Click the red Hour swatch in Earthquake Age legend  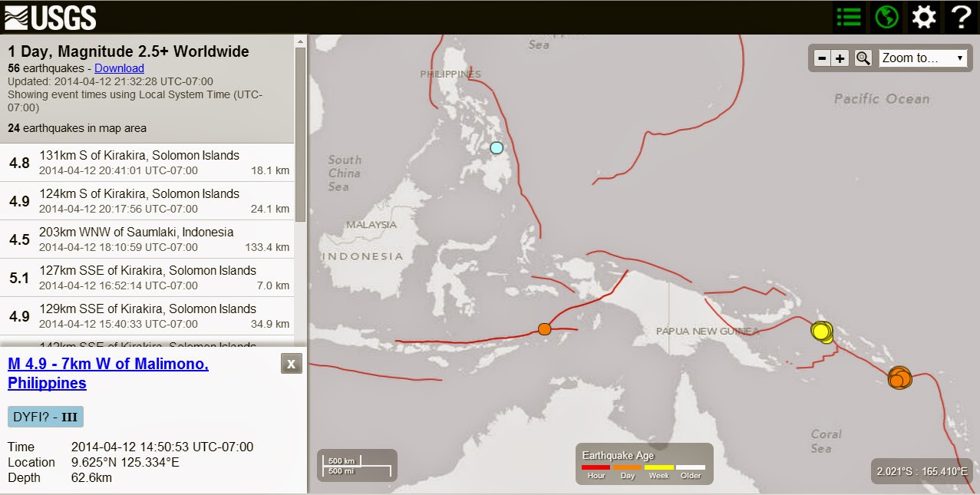[596, 466]
